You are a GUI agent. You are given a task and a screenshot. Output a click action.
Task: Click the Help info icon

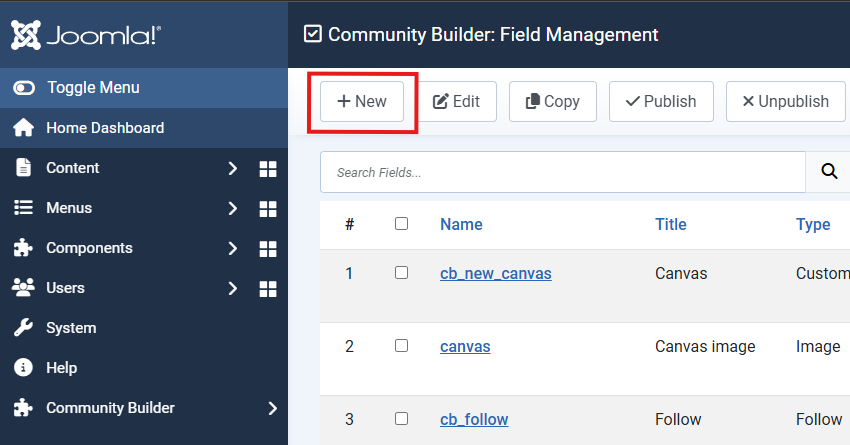pos(23,367)
